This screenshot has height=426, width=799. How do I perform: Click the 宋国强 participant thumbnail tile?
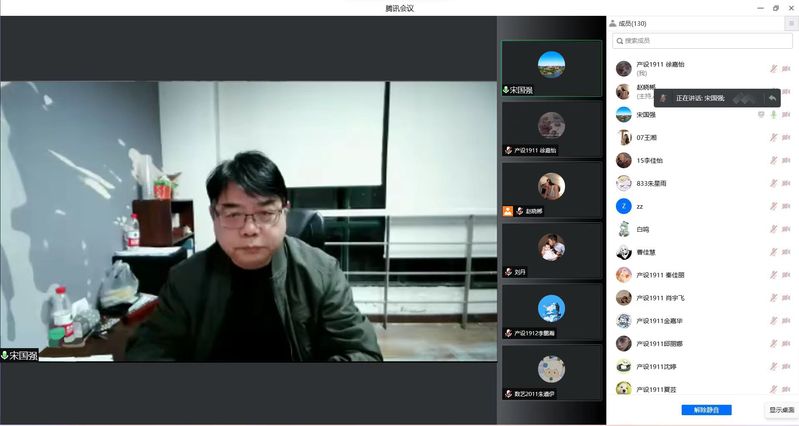[x=551, y=68]
